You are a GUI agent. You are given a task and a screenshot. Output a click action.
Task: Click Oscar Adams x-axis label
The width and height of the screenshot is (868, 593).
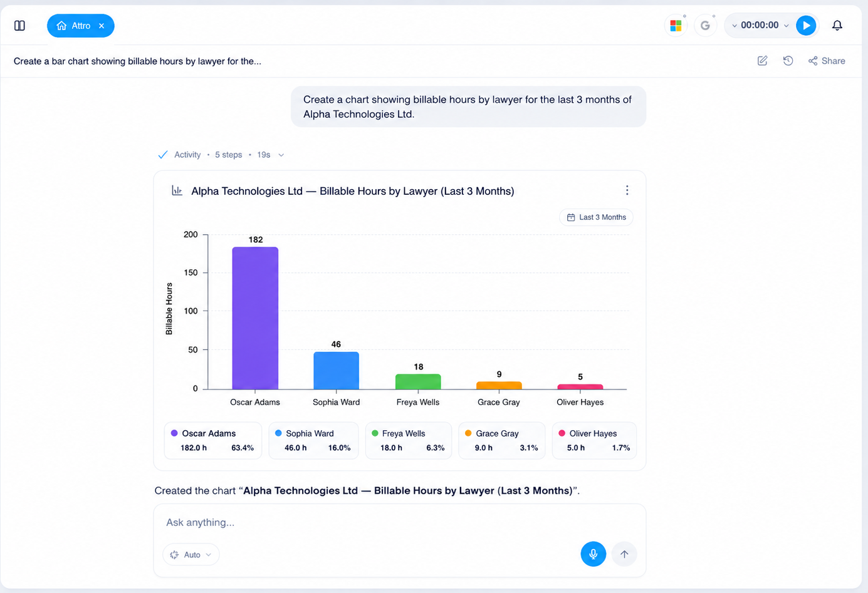click(x=255, y=402)
